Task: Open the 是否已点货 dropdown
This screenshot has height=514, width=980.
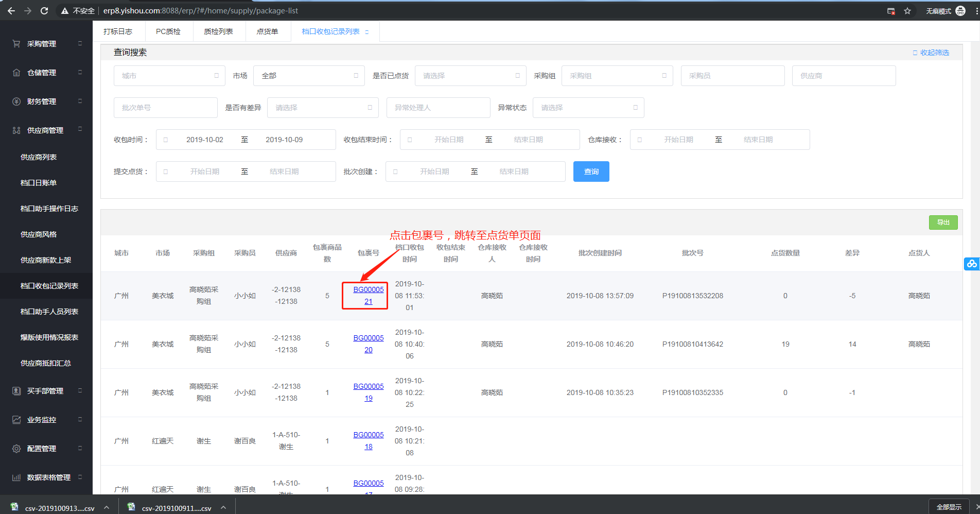Action: 470,76
